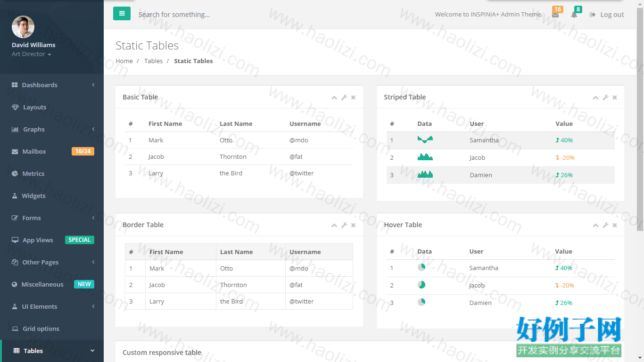Close the Hover Table panel
The image size is (644, 362).
click(614, 225)
